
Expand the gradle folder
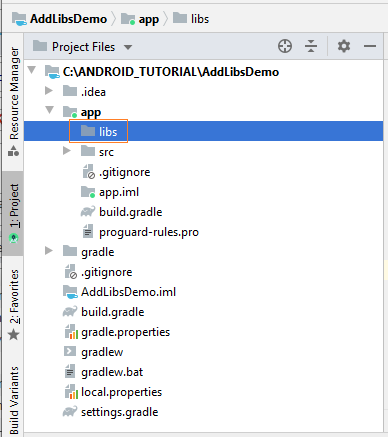pos(49,250)
